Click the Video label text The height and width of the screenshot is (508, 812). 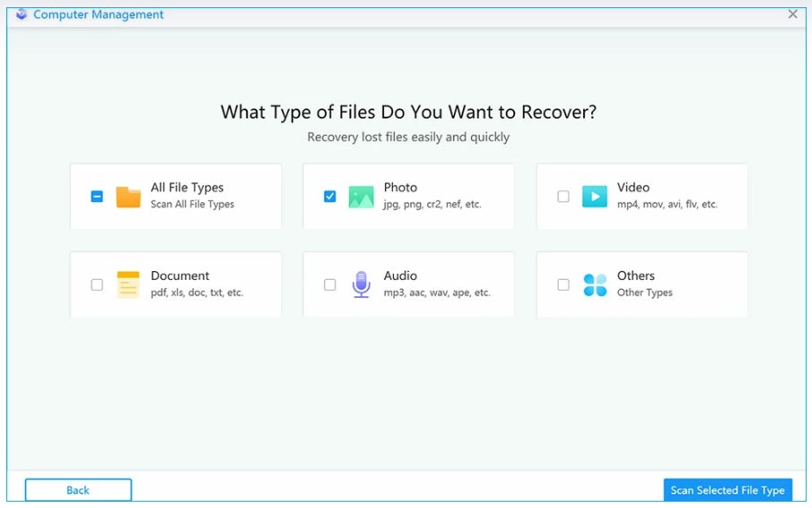633,188
